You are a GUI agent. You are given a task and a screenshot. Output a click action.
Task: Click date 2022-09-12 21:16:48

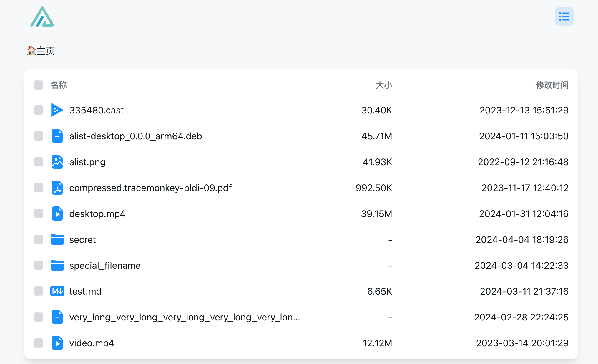[523, 162]
